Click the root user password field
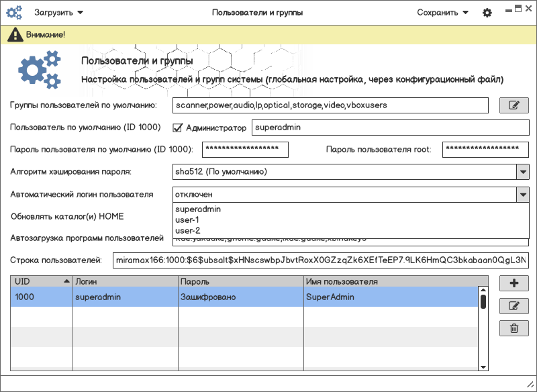The width and height of the screenshot is (537, 392). pos(485,149)
